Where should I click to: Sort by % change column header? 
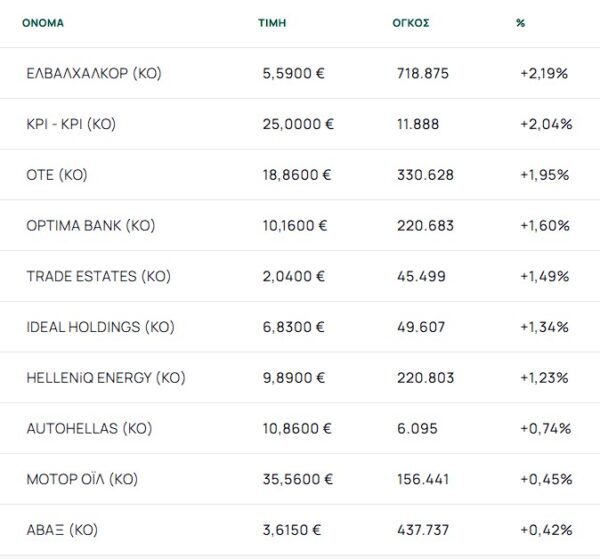(520, 23)
